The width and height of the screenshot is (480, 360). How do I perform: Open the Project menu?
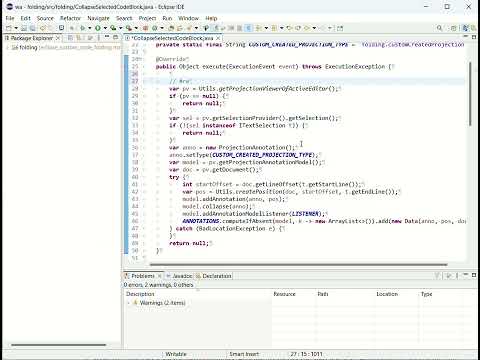147,18
